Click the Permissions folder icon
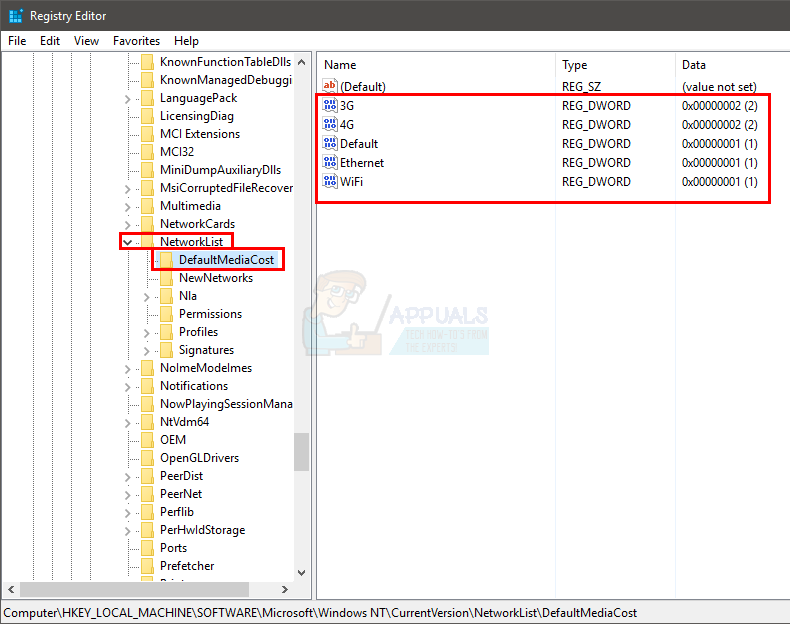 point(166,314)
